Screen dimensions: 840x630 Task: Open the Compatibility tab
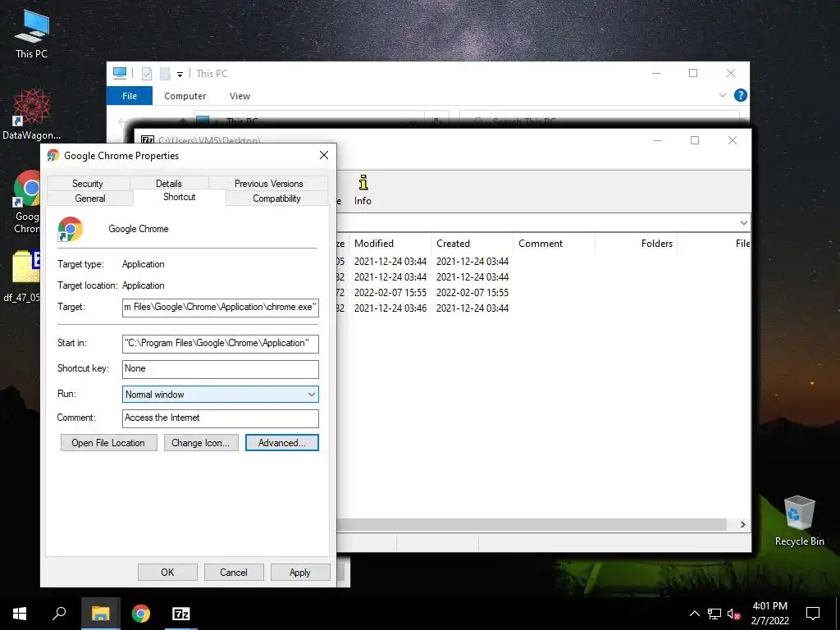tap(276, 199)
